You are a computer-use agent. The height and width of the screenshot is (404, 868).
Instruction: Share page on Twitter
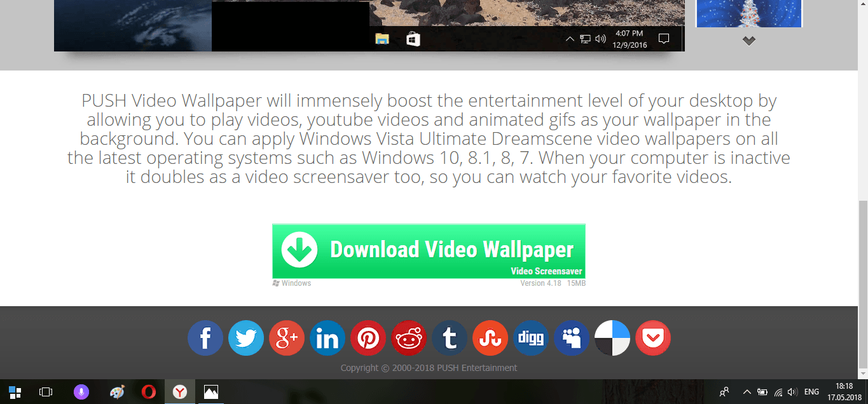point(246,338)
